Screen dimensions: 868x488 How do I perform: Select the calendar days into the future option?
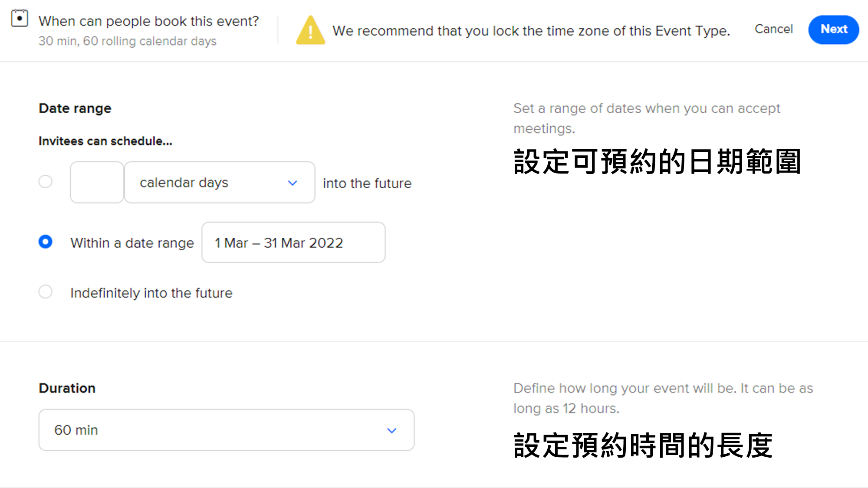click(x=46, y=181)
